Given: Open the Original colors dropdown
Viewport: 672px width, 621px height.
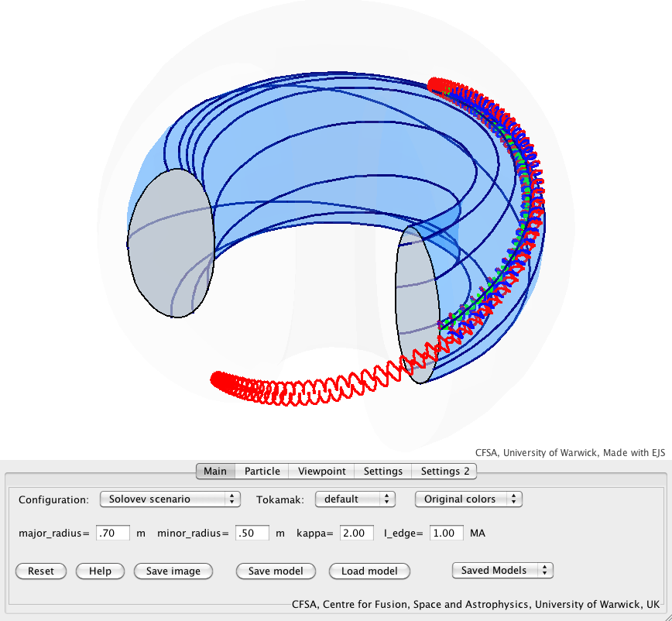Looking at the screenshot, I should pyautogui.click(x=468, y=499).
